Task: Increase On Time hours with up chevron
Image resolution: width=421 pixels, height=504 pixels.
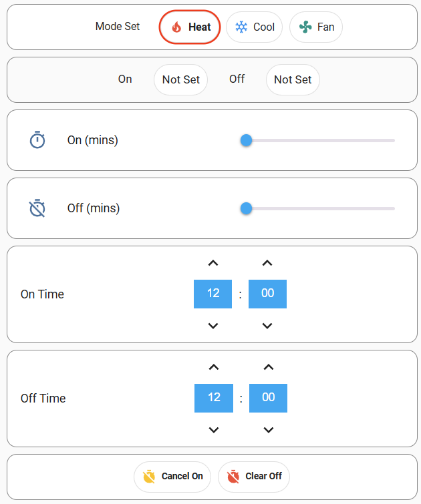Action: point(213,263)
